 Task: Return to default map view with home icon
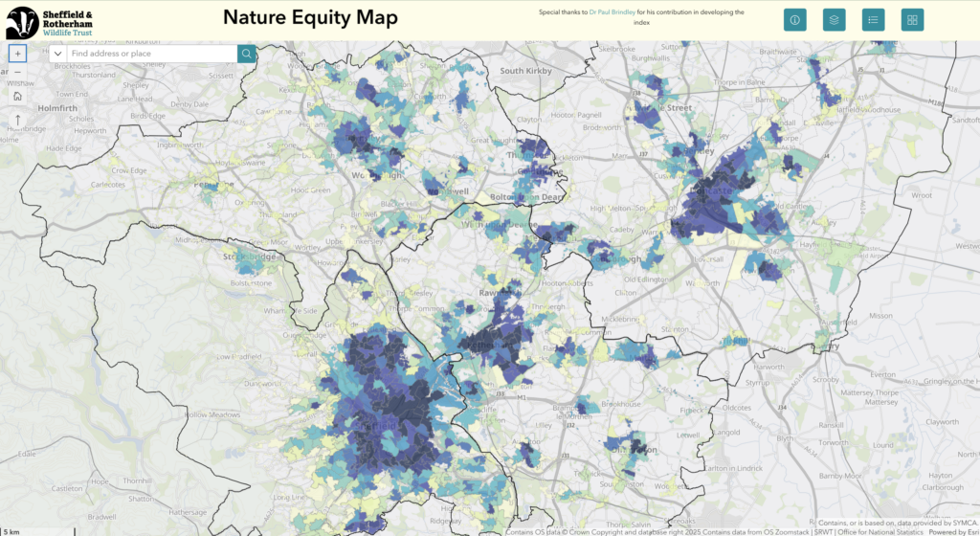(x=17, y=97)
